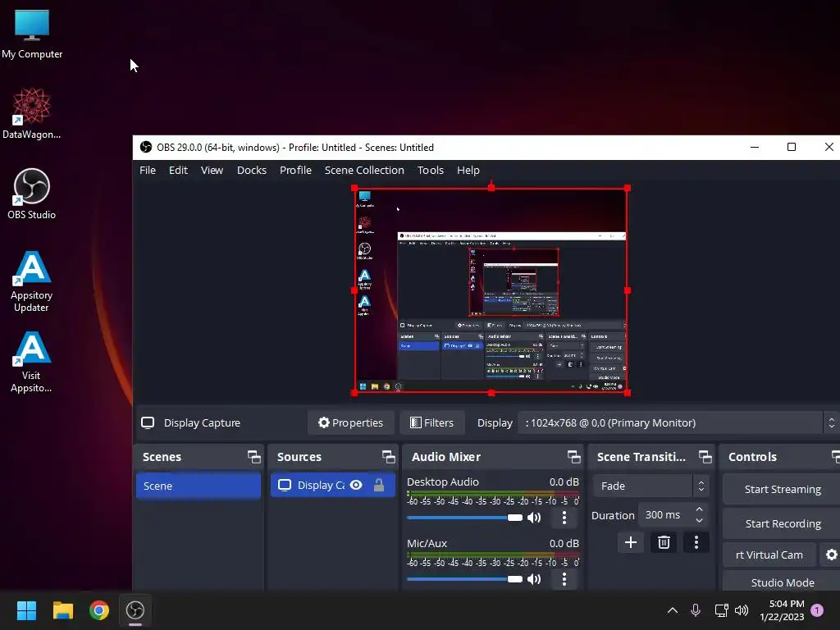Toggle visibility eye of Display Capture source
The image size is (840, 630).
(356, 486)
